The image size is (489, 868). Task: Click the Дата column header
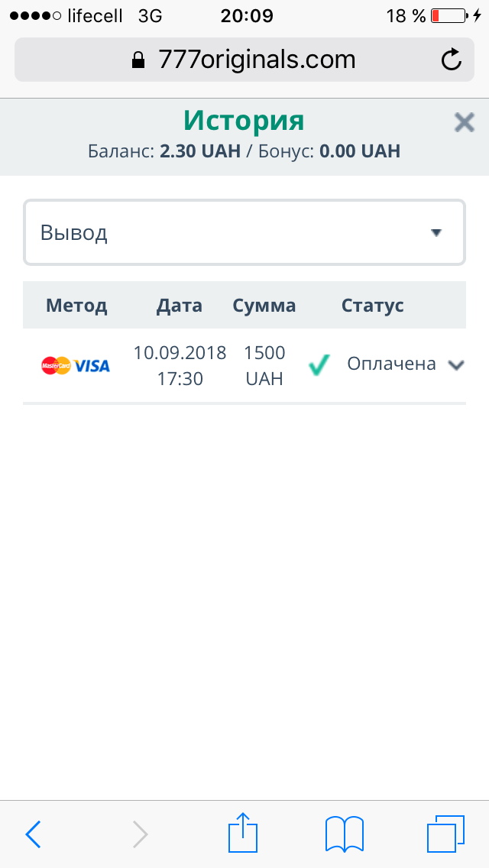tap(180, 306)
